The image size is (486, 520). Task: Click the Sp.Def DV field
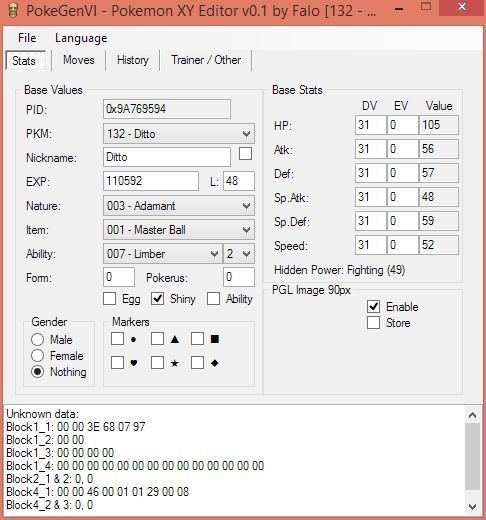(x=371, y=221)
